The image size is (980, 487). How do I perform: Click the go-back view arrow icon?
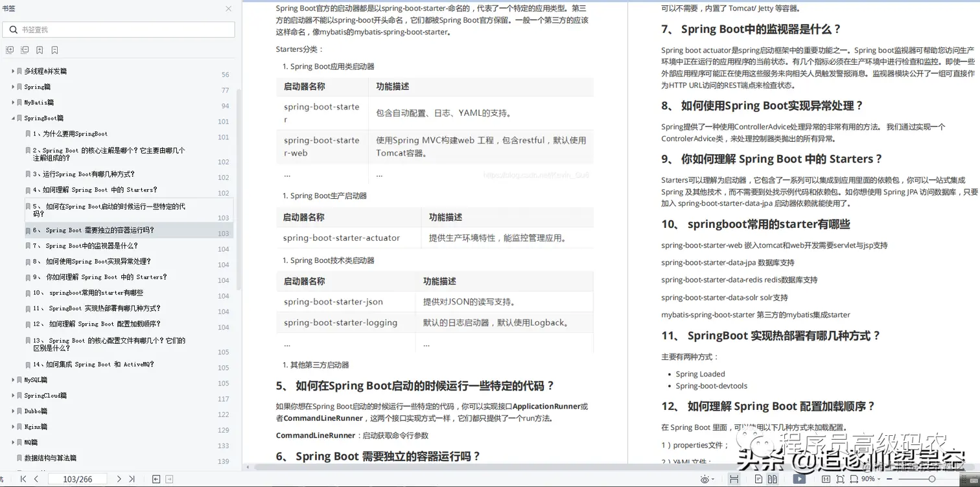pos(156,479)
